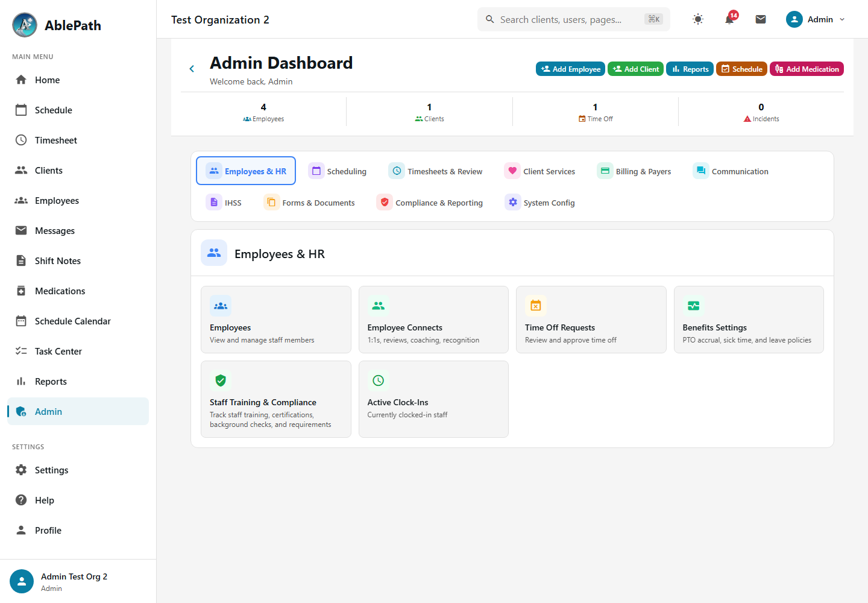Click 'PTO accrual, sick time, and leave policies'
The width and height of the screenshot is (868, 603).
tap(747, 340)
